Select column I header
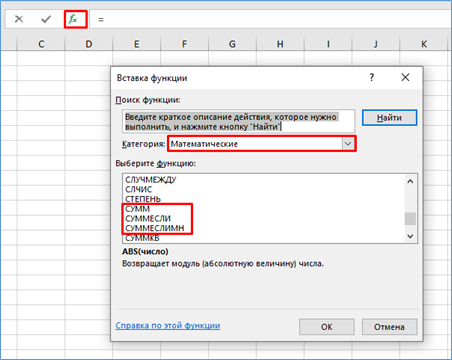The height and width of the screenshot is (360, 452). pyautogui.click(x=328, y=44)
